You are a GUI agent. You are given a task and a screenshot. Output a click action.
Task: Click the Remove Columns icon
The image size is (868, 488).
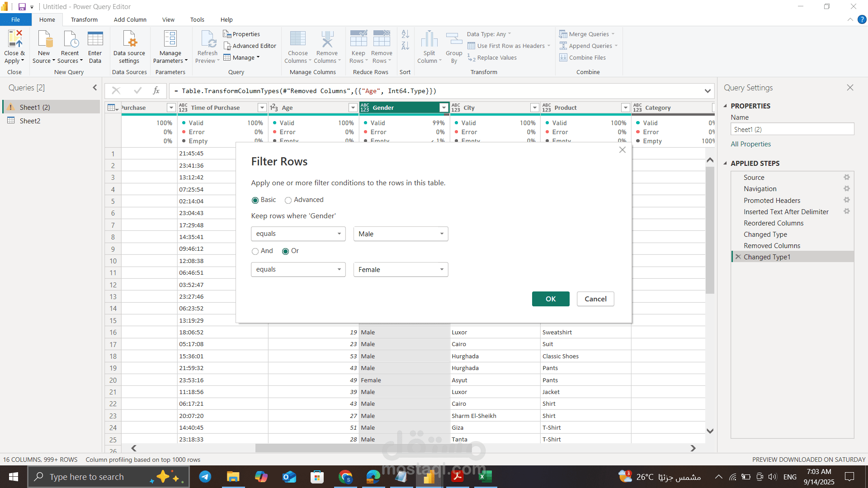(327, 39)
